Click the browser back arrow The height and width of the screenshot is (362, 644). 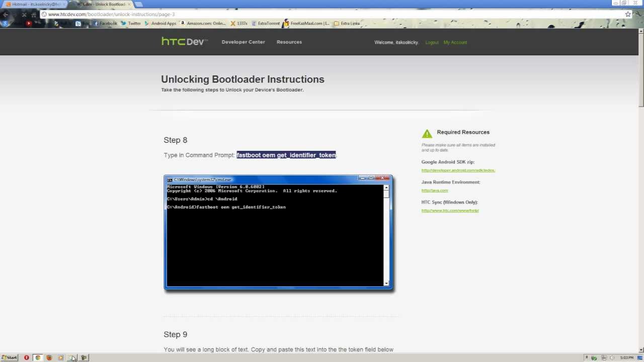tap(6, 14)
